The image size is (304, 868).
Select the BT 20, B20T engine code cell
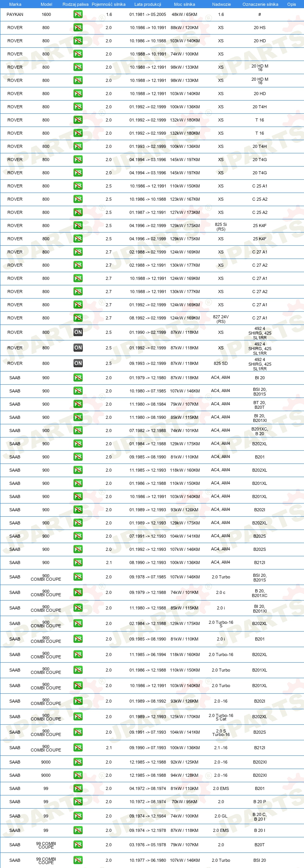click(x=260, y=405)
